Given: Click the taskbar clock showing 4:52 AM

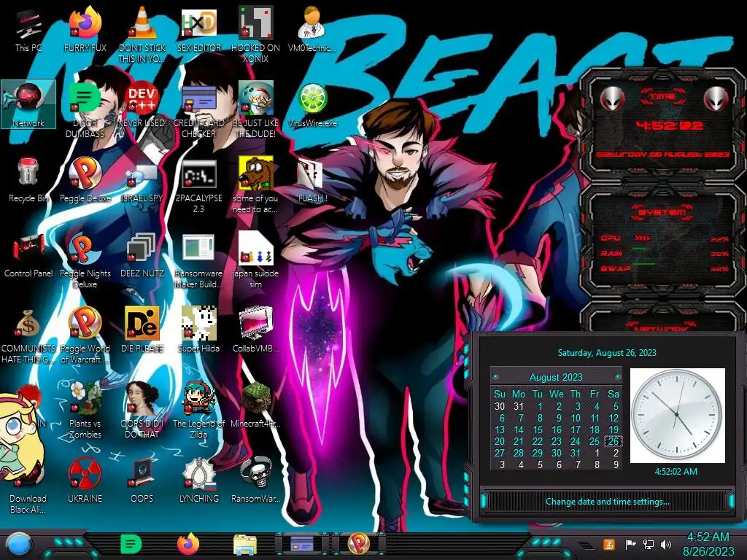Looking at the screenshot, I should pos(708,544).
